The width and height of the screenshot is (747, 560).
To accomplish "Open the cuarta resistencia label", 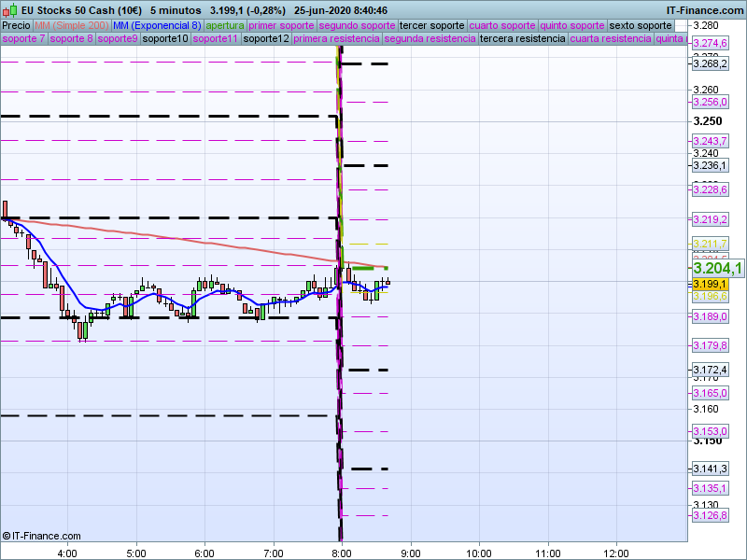I will pos(610,39).
